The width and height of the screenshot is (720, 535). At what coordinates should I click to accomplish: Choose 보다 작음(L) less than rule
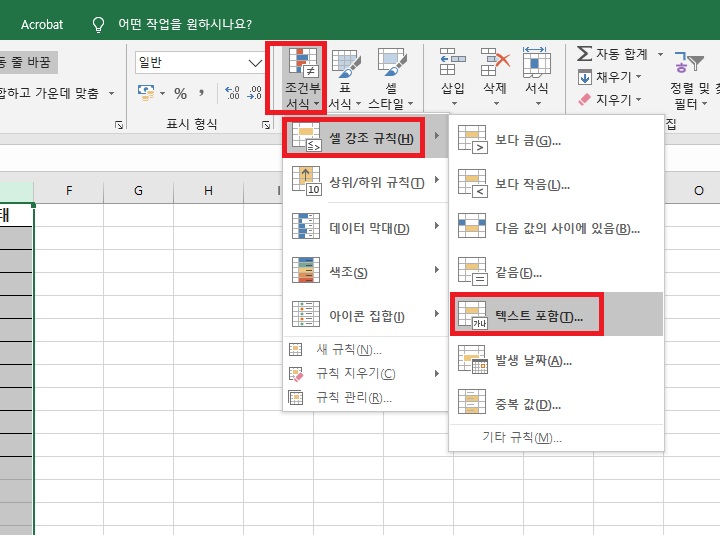click(556, 184)
